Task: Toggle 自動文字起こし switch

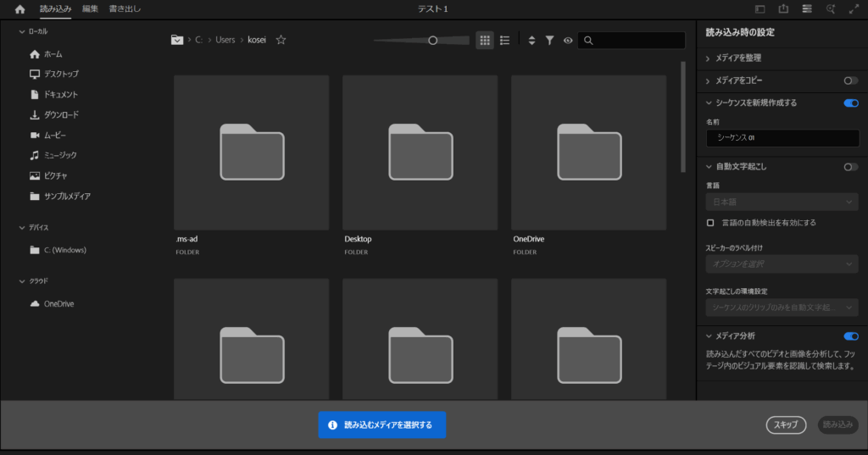Action: [x=851, y=167]
